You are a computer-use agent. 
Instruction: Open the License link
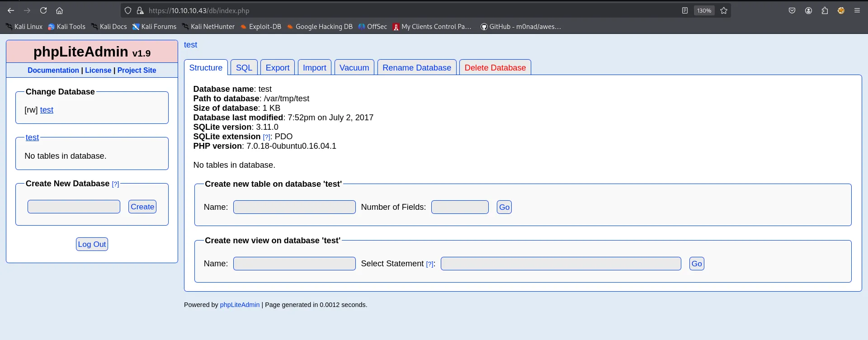pyautogui.click(x=98, y=70)
